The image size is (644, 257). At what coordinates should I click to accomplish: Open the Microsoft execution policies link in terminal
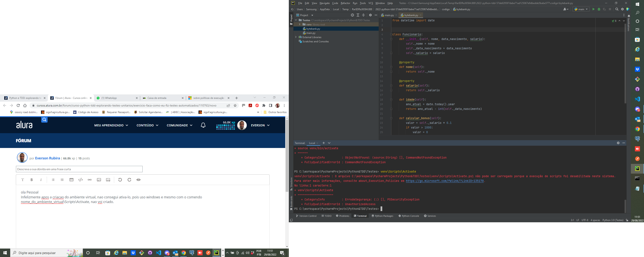pyautogui.click(x=444, y=181)
